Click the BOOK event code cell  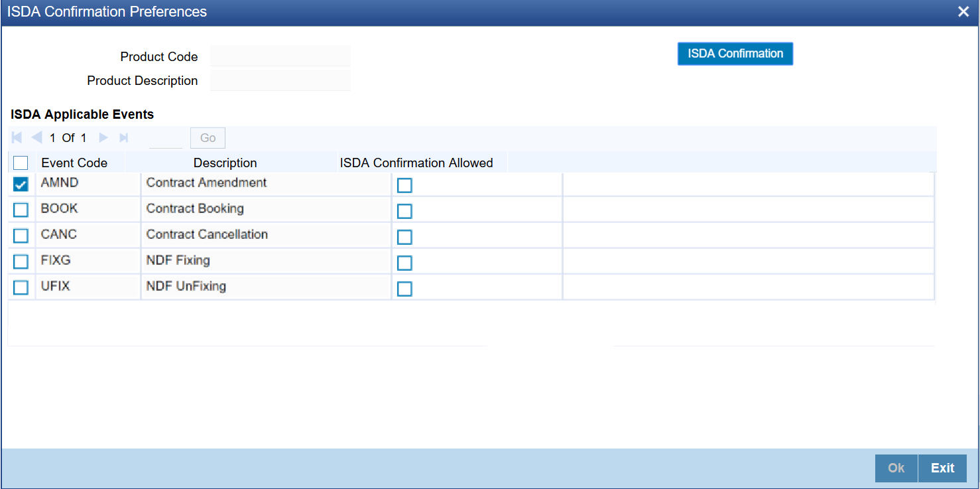88,210
